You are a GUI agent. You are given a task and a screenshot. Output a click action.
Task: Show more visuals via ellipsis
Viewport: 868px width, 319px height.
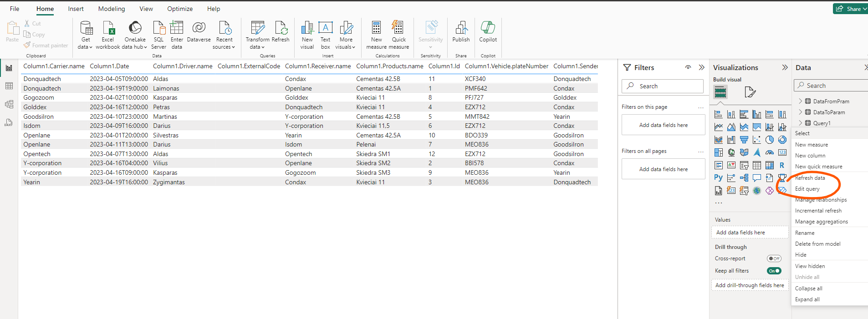coord(718,203)
